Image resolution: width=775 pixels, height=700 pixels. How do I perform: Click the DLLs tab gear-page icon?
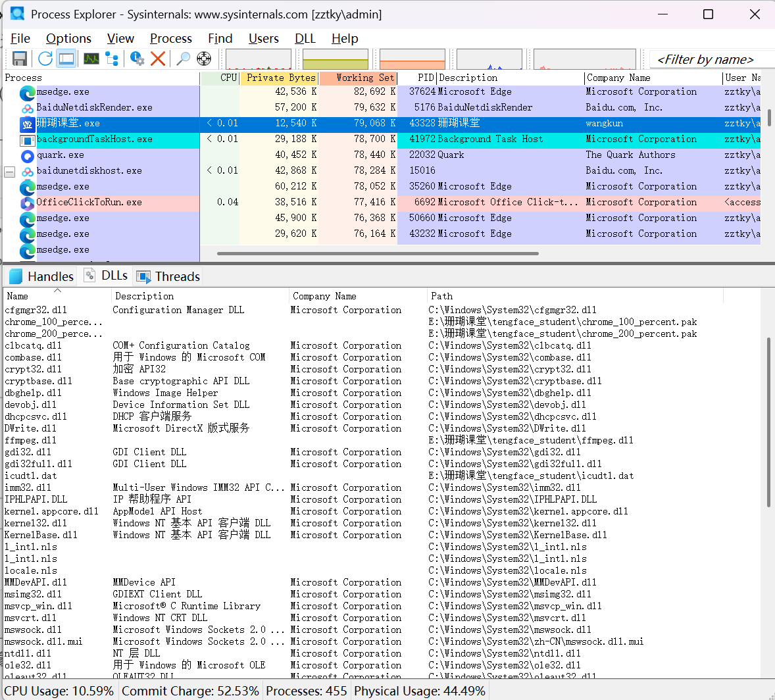click(90, 276)
